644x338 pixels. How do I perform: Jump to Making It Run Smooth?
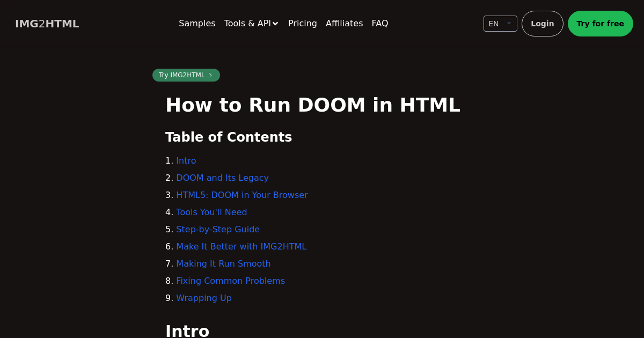[x=223, y=264]
